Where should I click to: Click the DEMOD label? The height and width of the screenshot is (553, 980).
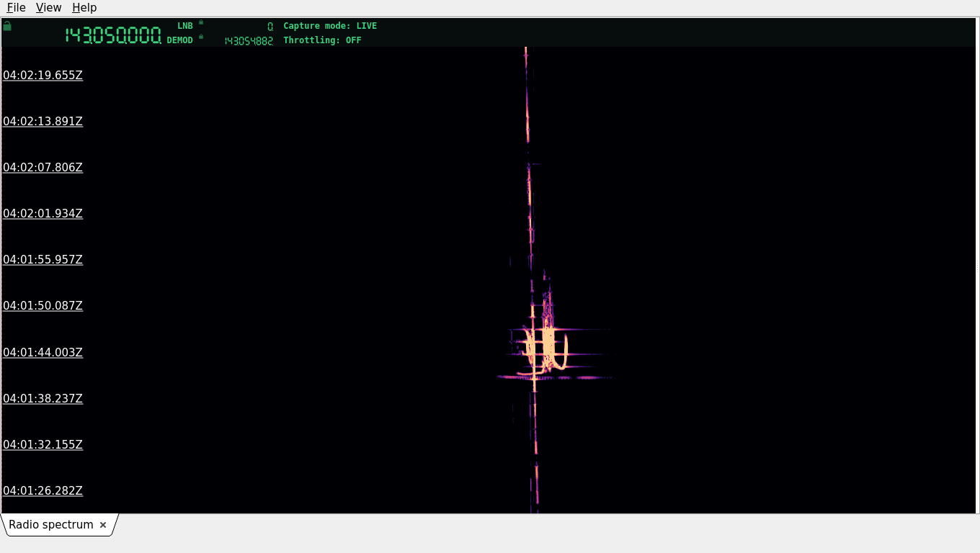pos(180,40)
